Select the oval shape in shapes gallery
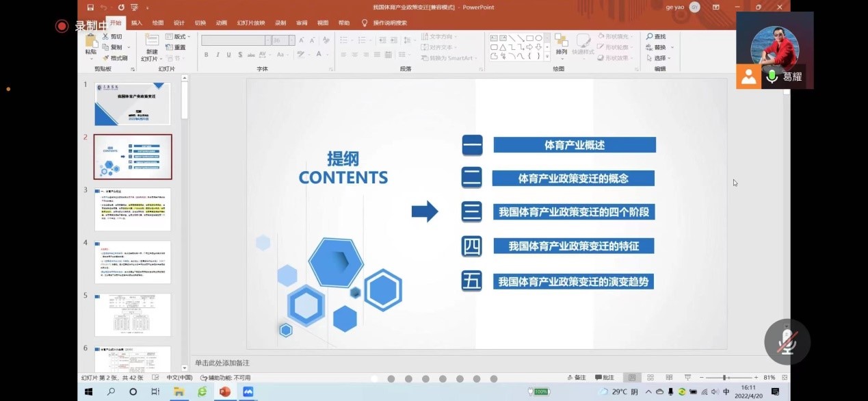Image resolution: width=868 pixels, height=401 pixels. click(539, 38)
